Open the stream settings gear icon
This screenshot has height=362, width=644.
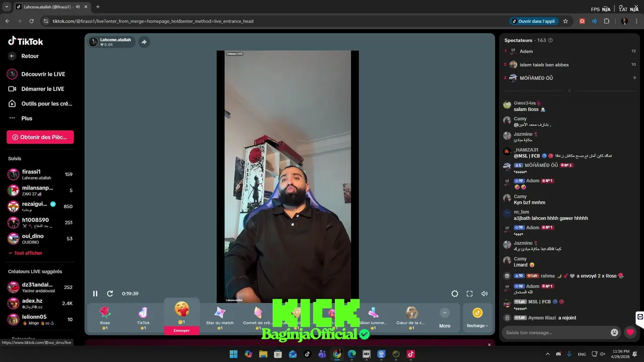click(455, 294)
